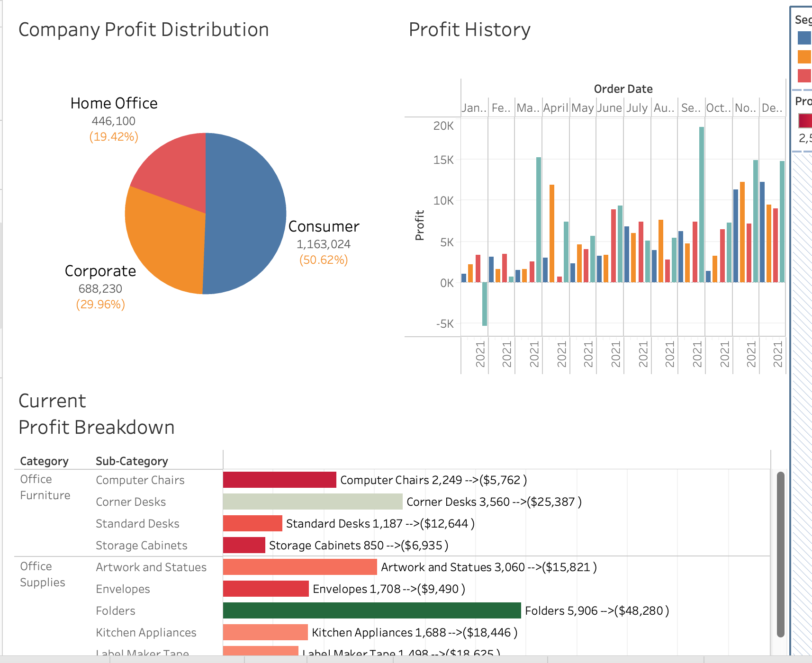Click the tallest teal September bar
This screenshot has height=663, width=812.
point(702,205)
